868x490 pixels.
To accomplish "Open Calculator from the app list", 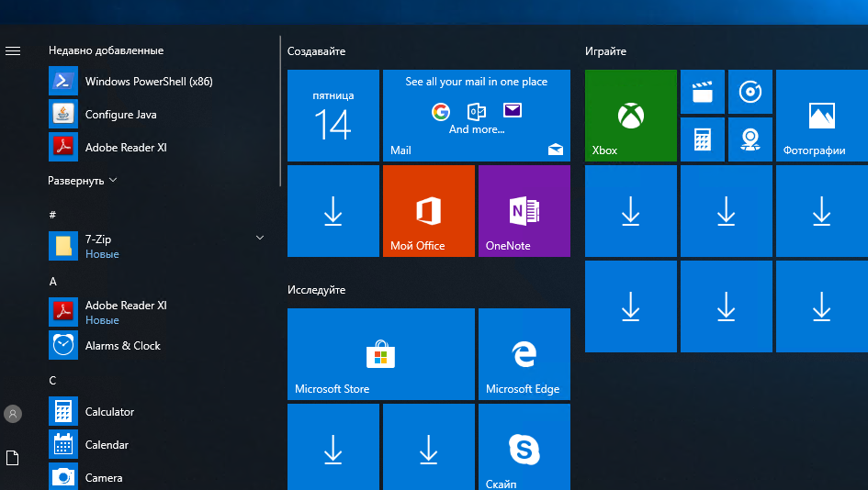I will click(158, 411).
